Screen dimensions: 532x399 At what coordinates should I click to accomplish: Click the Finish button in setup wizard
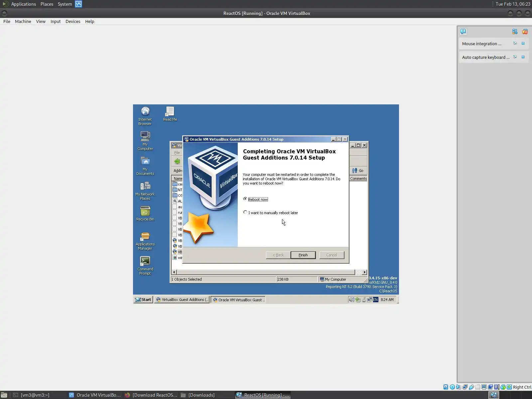pos(303,255)
